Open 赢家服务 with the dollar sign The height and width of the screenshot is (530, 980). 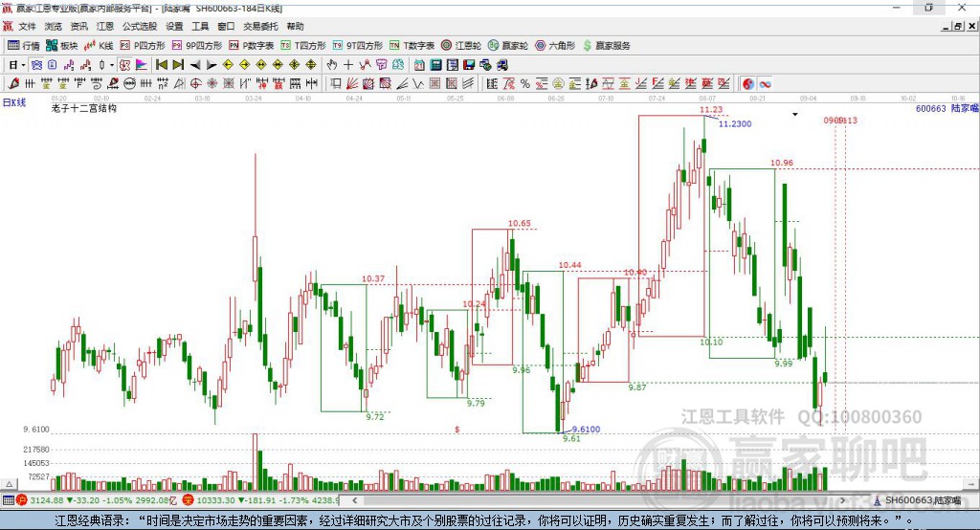point(606,46)
